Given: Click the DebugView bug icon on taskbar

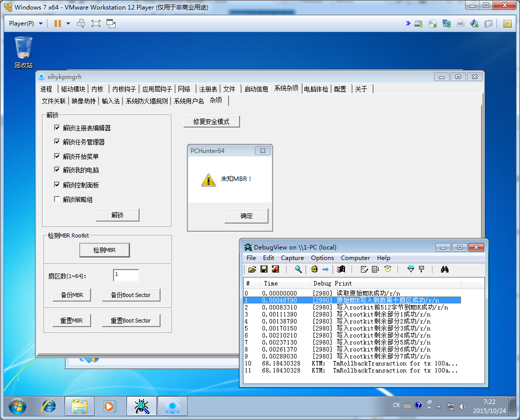Looking at the screenshot, I should point(141,406).
